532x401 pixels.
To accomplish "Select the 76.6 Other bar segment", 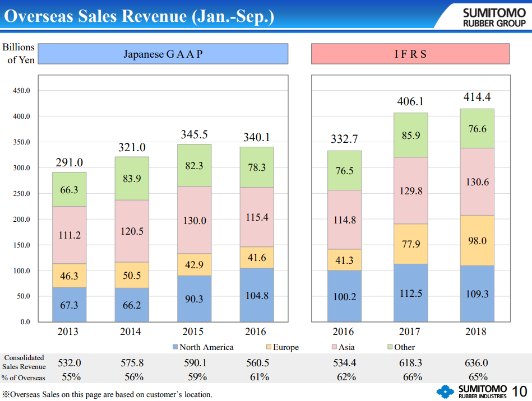I will click(477, 128).
